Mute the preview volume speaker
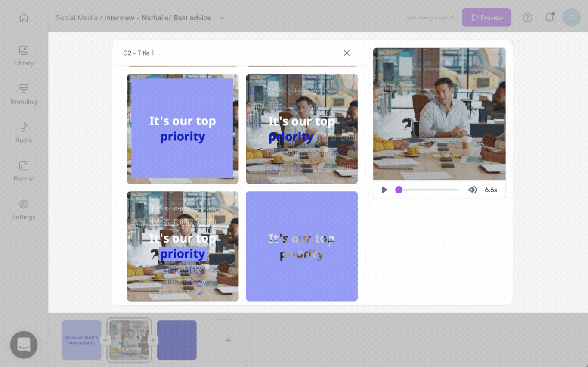Image resolution: width=588 pixels, height=367 pixels. [x=472, y=190]
